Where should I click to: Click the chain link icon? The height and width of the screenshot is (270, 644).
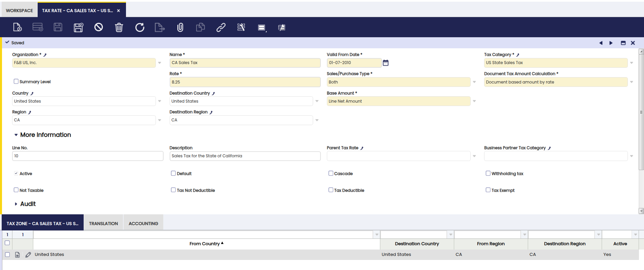point(221,27)
